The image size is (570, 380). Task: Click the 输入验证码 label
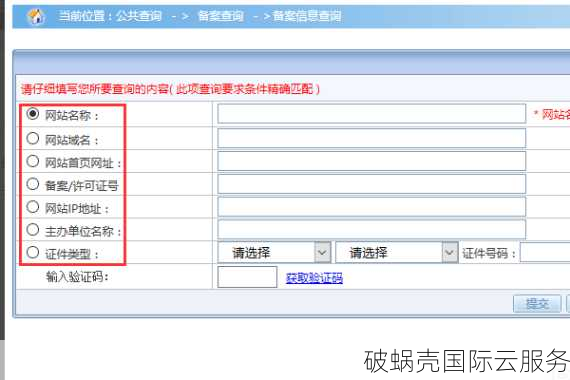pyautogui.click(x=77, y=277)
